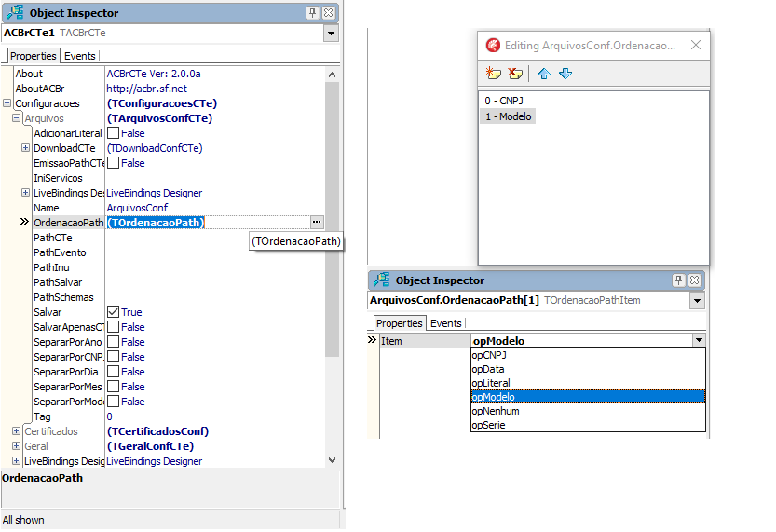This screenshot has width=776, height=532.
Task: Enable SepararPorAno checkbox
Action: click(114, 342)
